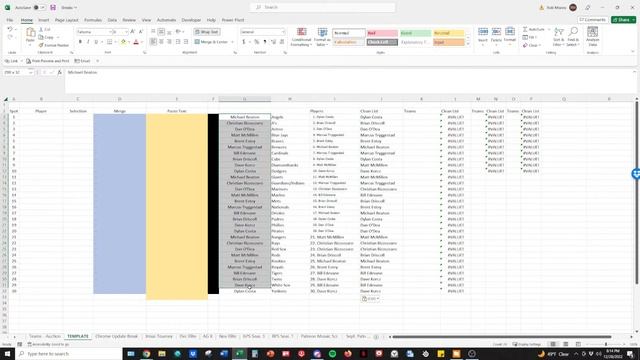Image resolution: width=640 pixels, height=360 pixels.
Task: Apply the Check Cell style
Action: click(x=382, y=42)
